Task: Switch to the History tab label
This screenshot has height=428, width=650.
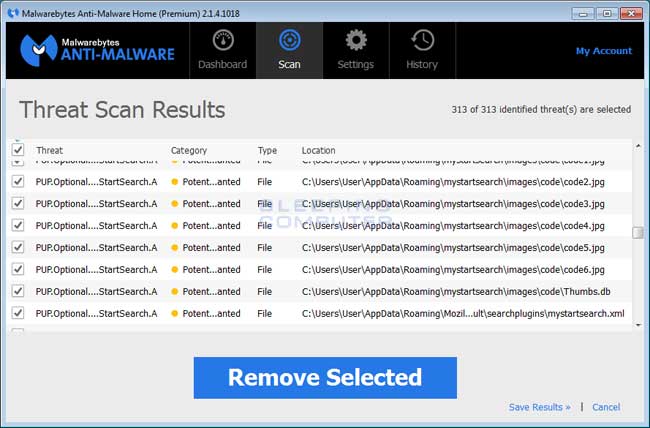Action: pos(422,65)
